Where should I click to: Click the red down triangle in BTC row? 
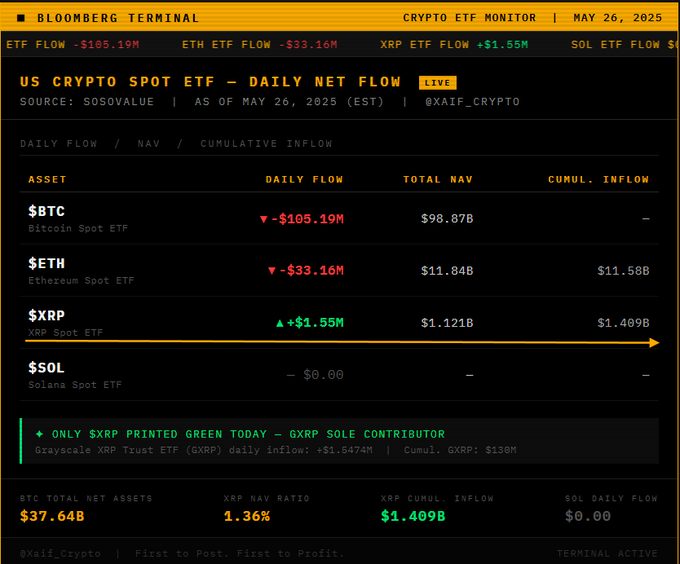click(x=264, y=219)
